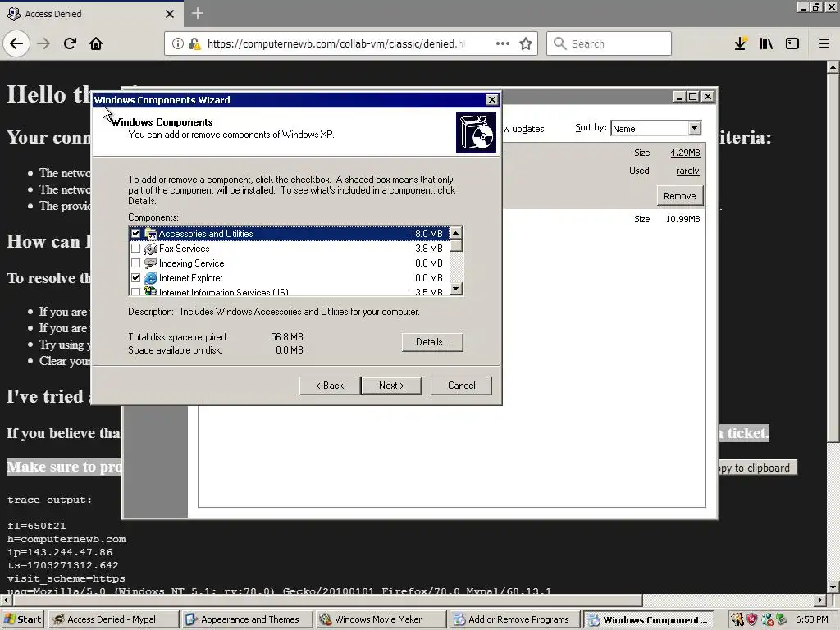The image size is (840, 630).
Task: Switch to Access Denied - Mypal taskbar button
Action: (x=113, y=619)
